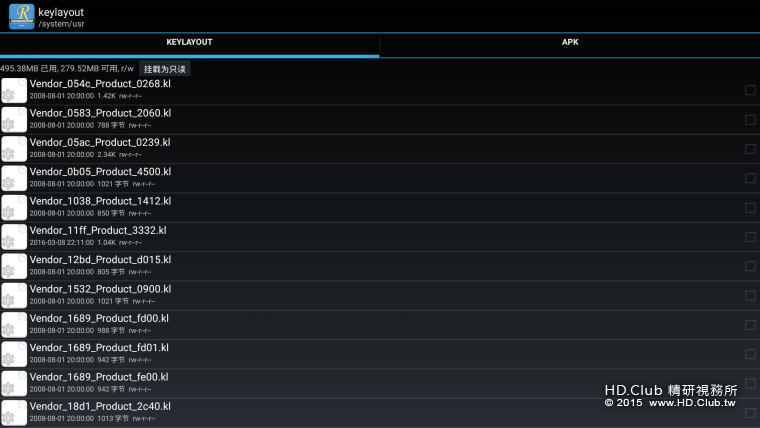Mark the checkbox for Vendor_12bd_Product_d015.kl

(750, 266)
